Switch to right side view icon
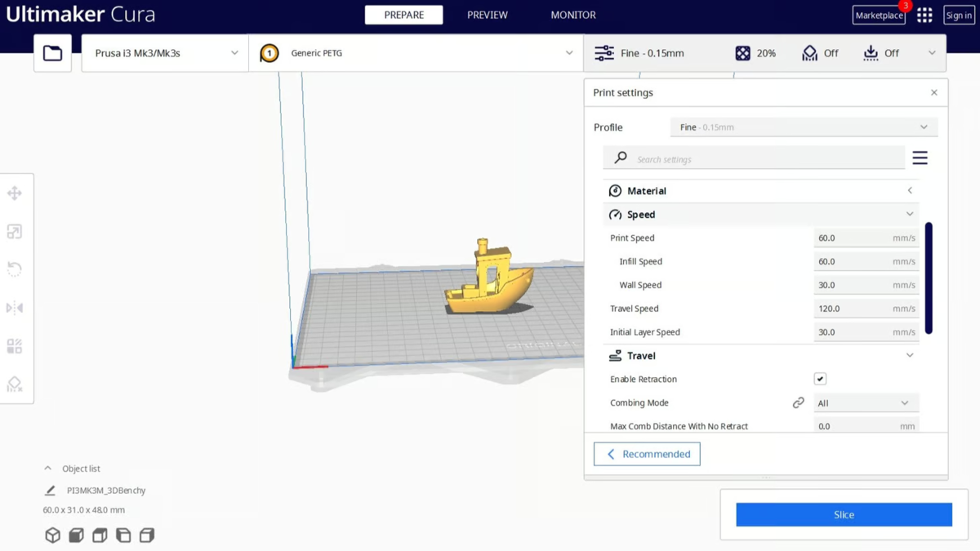The height and width of the screenshot is (551, 980). [147, 535]
